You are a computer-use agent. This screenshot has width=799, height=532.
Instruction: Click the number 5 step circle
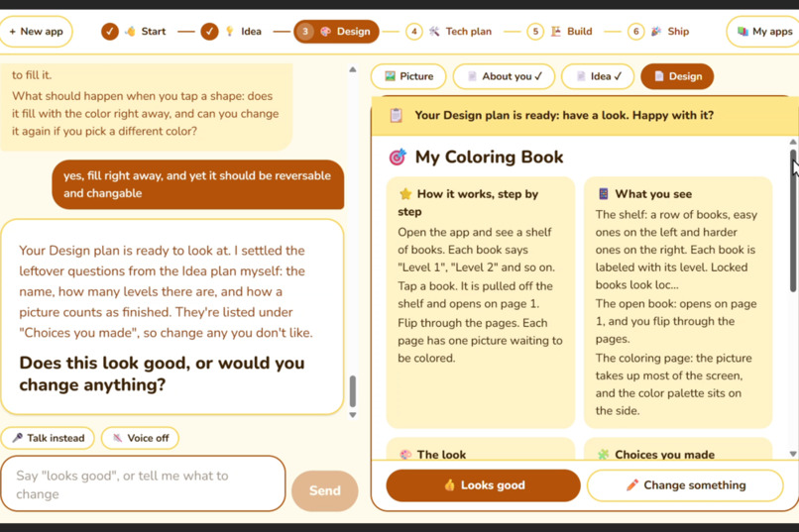pyautogui.click(x=535, y=32)
